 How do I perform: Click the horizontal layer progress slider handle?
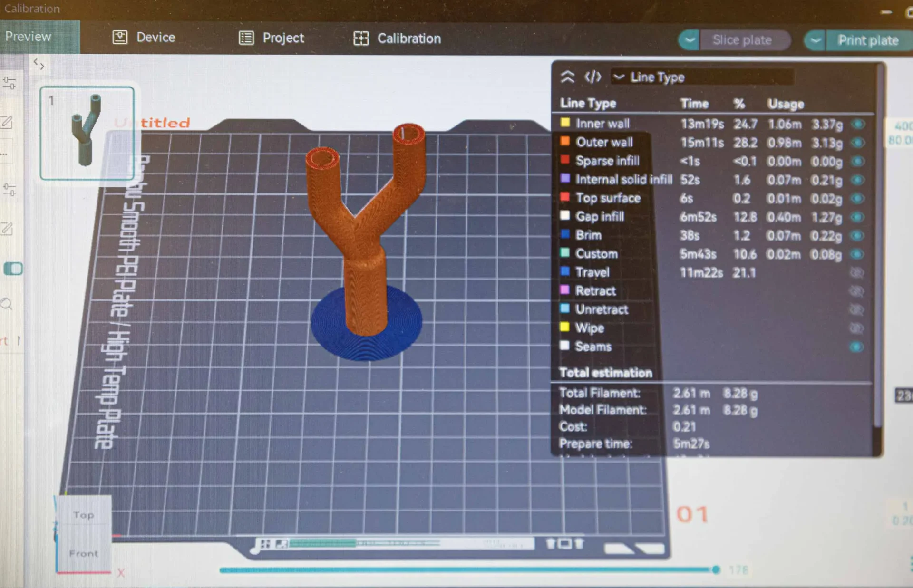click(716, 569)
